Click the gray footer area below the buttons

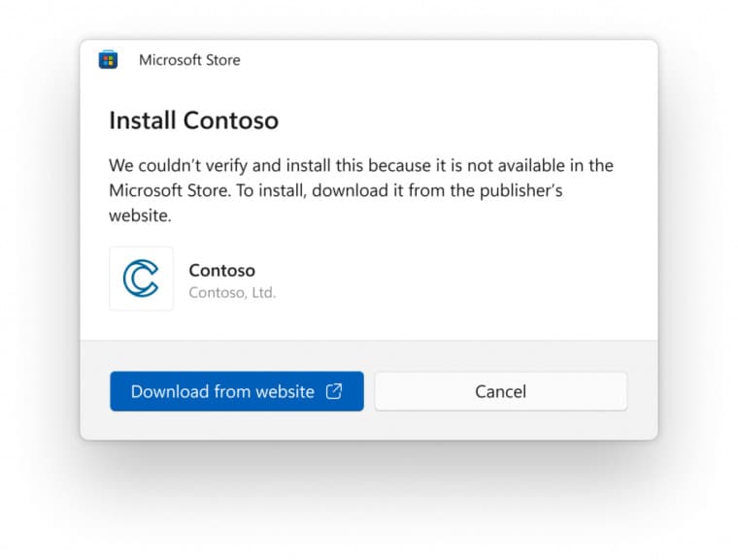tap(369, 425)
